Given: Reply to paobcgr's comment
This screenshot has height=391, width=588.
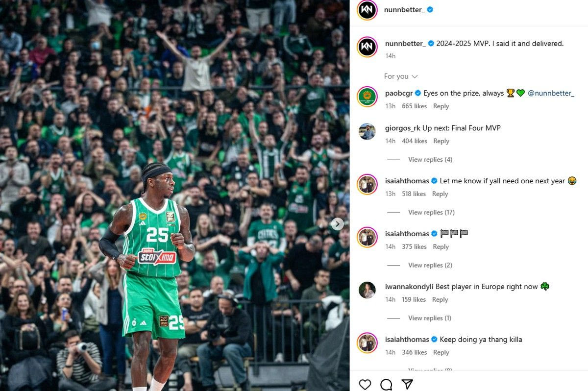Looking at the screenshot, I should click(x=441, y=106).
